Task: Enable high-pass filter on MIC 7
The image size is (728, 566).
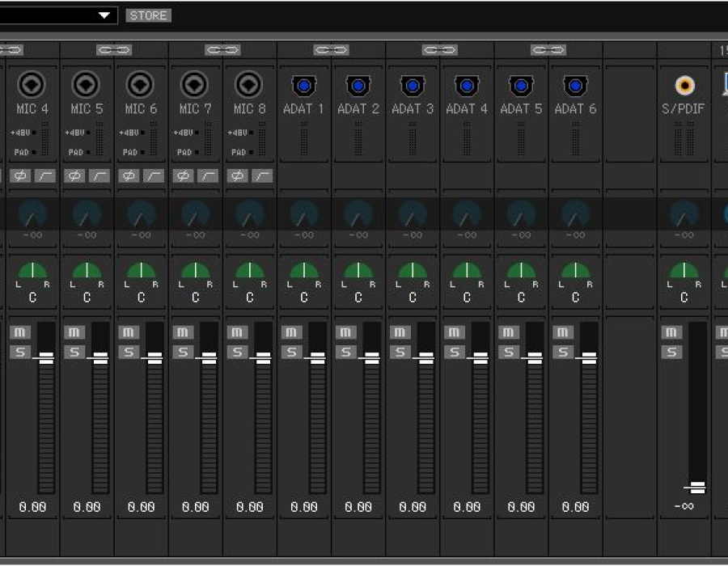Action: (x=208, y=175)
